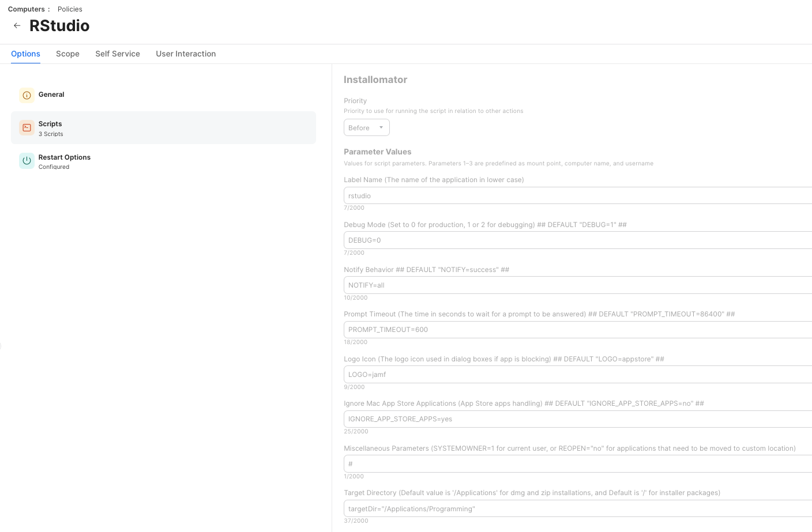Click the Debug Mode field with DEBUG=0
This screenshot has height=532, width=812.
tap(578, 240)
